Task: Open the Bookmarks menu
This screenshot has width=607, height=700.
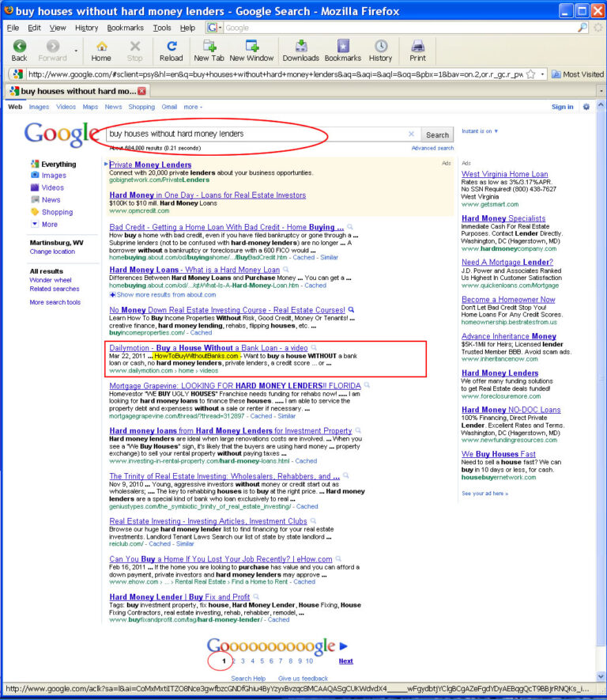Action: click(x=126, y=28)
